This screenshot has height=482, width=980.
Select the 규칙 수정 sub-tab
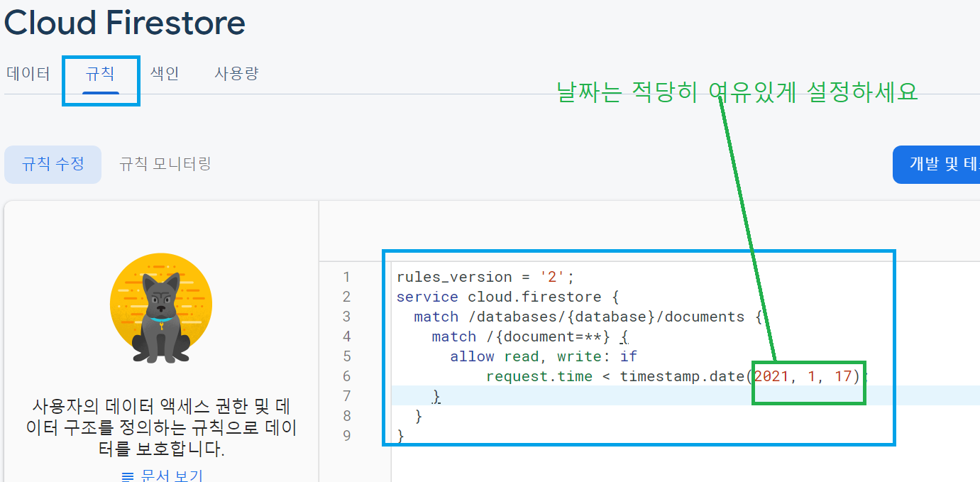pos(53,165)
